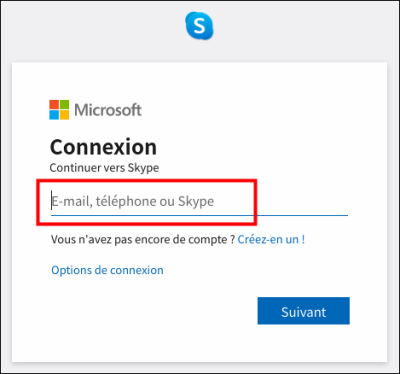
Task: Click the blue underline of the login field
Action: 199,215
